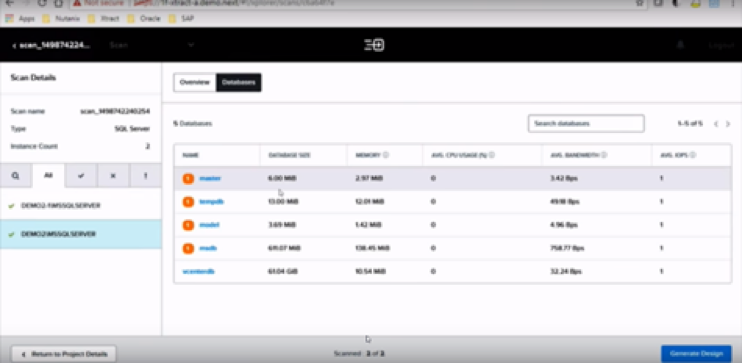This screenshot has height=363, width=742.
Task: Click the orange badge next to master database
Action: pos(188,178)
